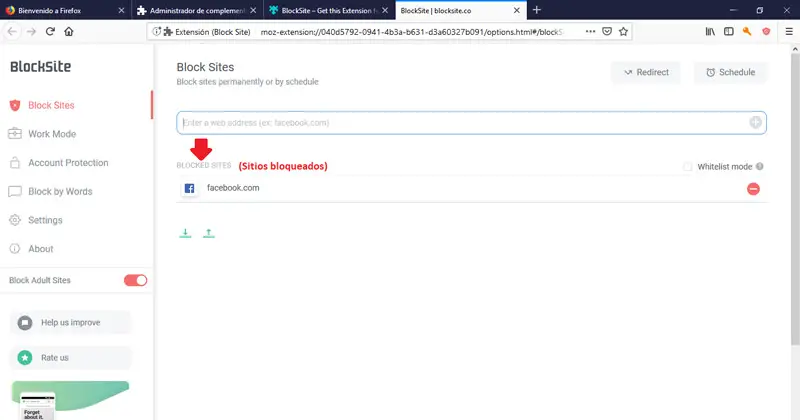
Task: Click the Work Mode briefcase icon
Action: tap(15, 134)
